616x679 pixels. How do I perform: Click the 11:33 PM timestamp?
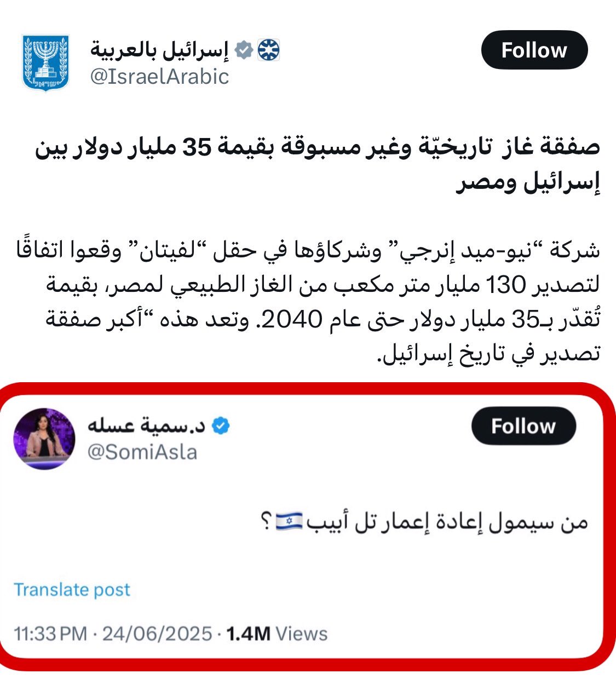click(50, 634)
